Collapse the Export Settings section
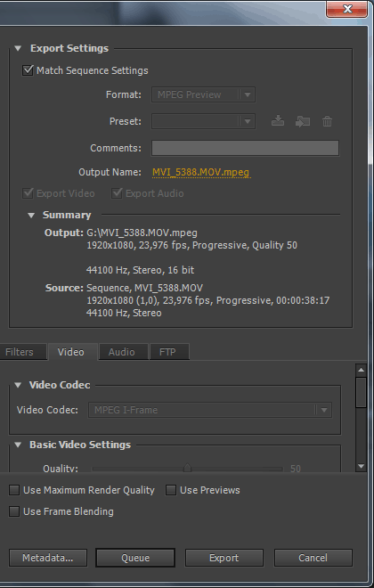 (18, 48)
